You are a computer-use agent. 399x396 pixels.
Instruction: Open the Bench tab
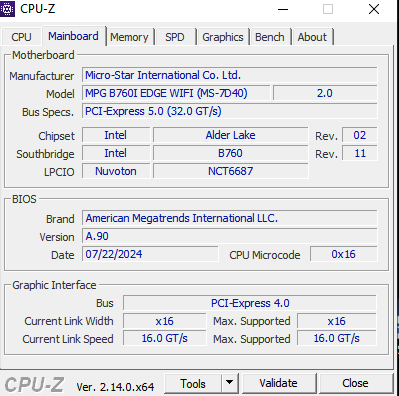pyautogui.click(x=270, y=37)
